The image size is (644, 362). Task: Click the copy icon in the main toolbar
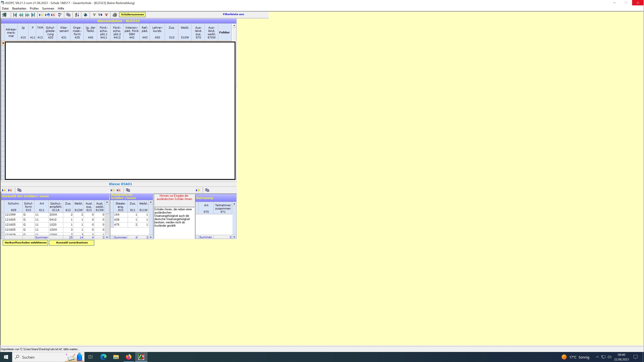pyautogui.click(x=68, y=15)
